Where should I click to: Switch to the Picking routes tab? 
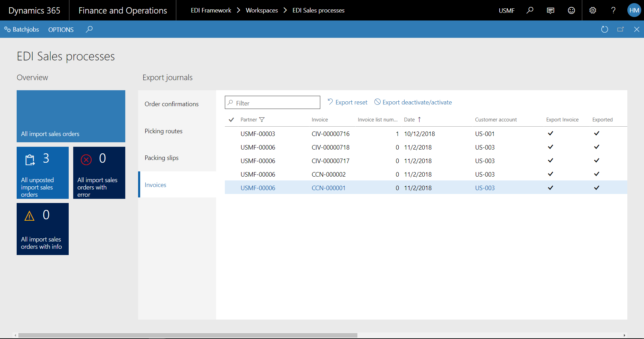click(177, 131)
